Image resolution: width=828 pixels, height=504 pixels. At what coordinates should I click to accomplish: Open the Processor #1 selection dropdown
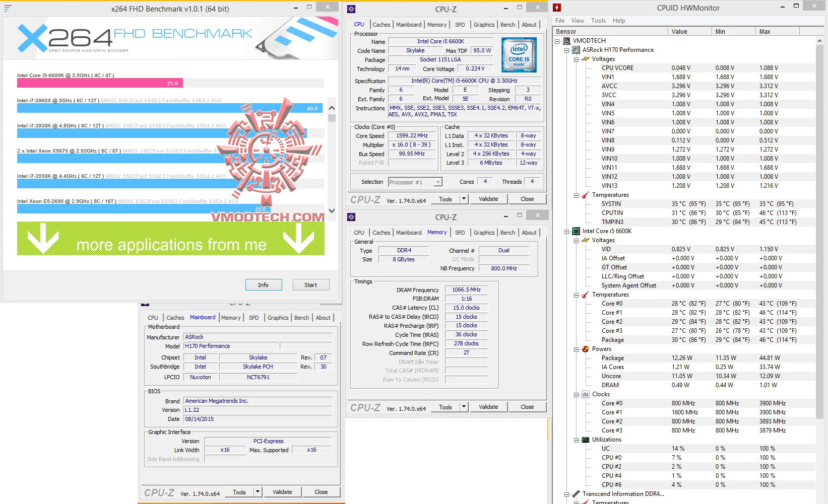tap(438, 182)
